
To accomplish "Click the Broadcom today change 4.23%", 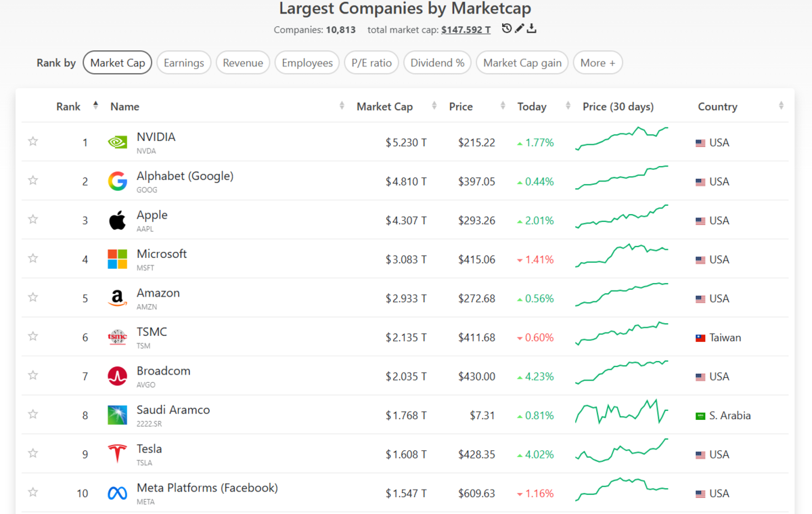I will click(x=535, y=377).
